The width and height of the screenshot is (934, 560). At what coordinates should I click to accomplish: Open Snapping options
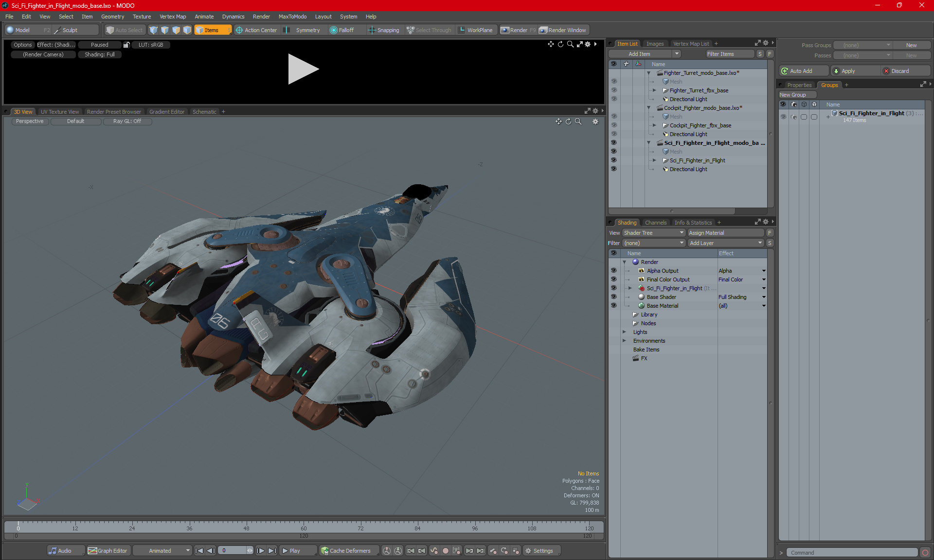[384, 30]
